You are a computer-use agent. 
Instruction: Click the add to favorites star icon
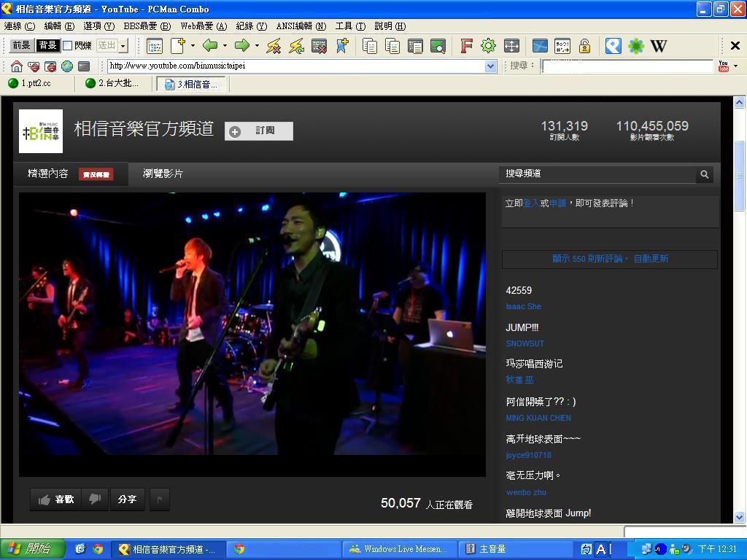pyautogui.click(x=341, y=46)
